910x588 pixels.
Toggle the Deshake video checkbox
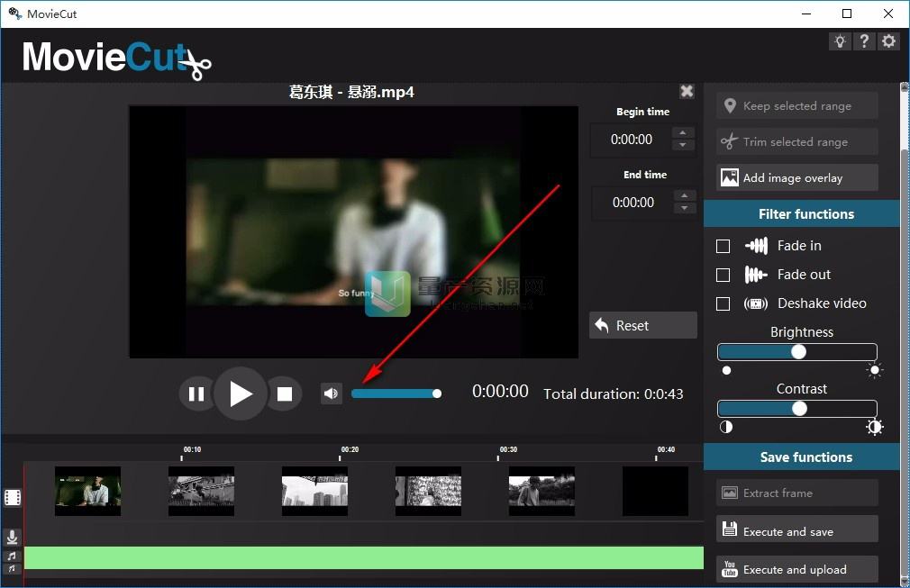click(723, 303)
